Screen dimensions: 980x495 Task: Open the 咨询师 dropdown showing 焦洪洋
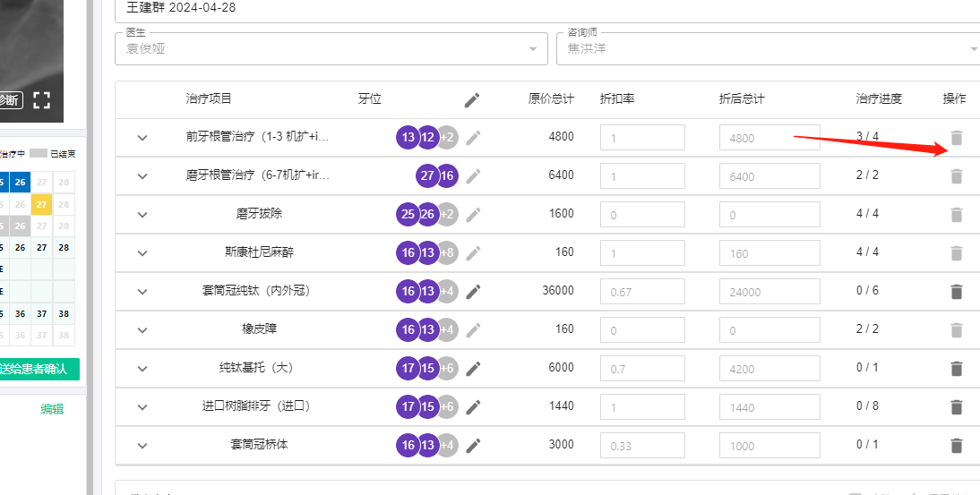coord(768,48)
